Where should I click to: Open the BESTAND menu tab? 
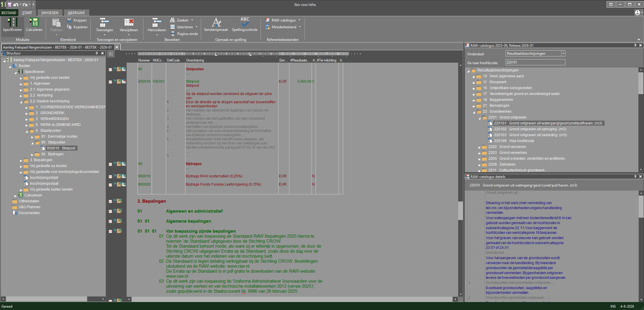[9, 13]
